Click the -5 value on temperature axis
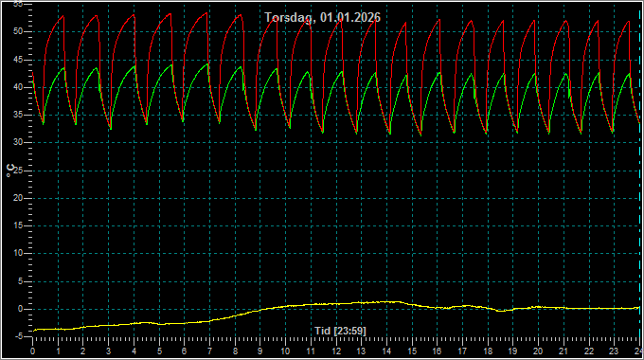This screenshot has height=360, width=644. tap(19, 336)
